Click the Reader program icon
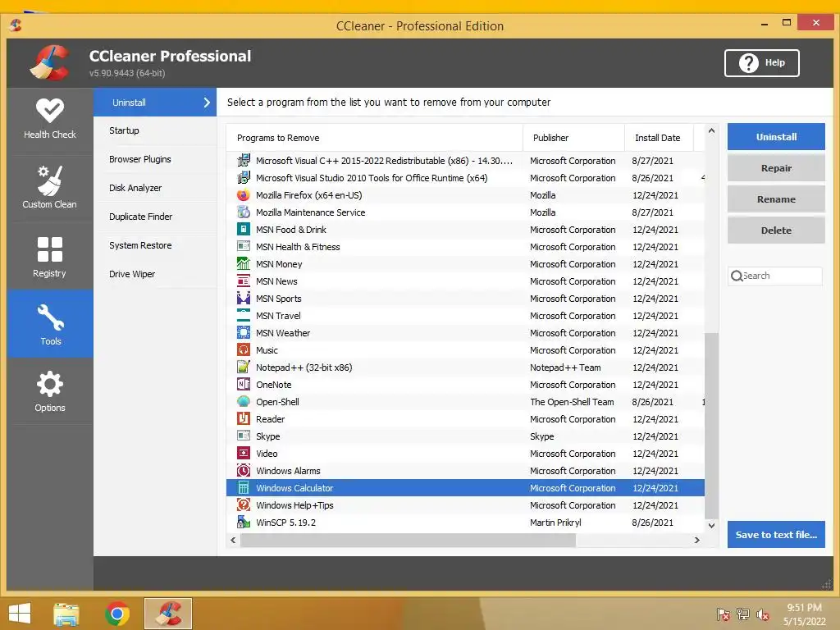This screenshot has height=630, width=840. pos(243,419)
